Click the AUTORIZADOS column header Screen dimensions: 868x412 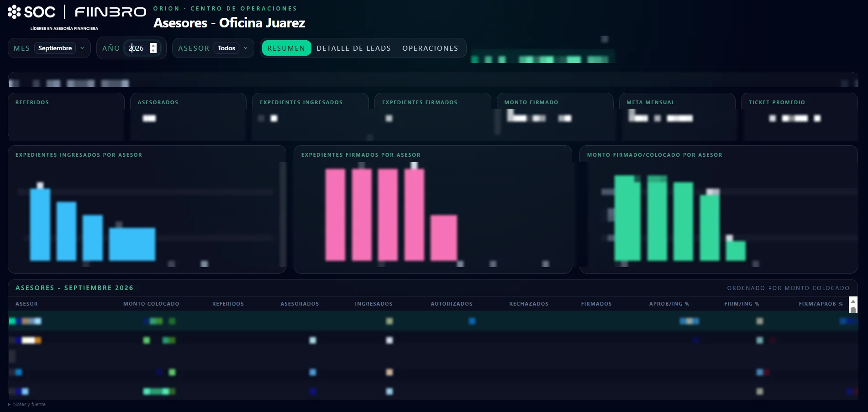click(x=452, y=304)
